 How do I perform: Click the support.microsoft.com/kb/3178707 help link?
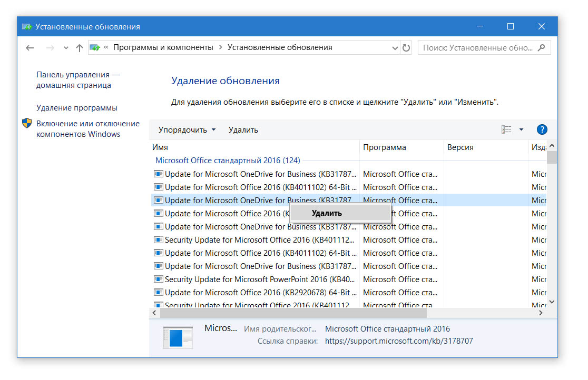(x=399, y=341)
